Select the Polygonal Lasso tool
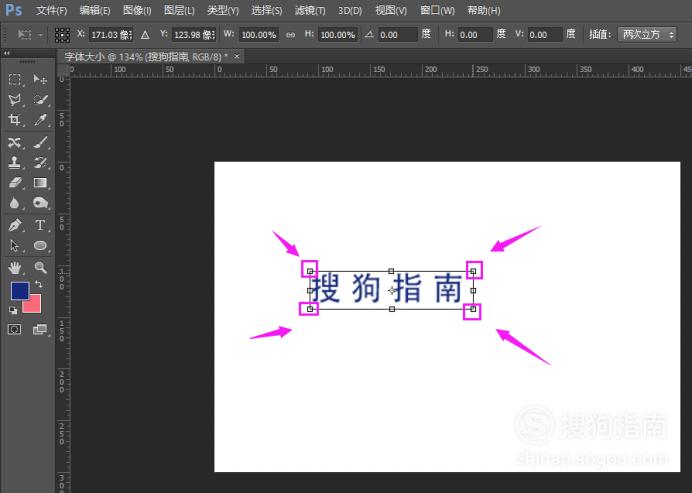 point(15,100)
